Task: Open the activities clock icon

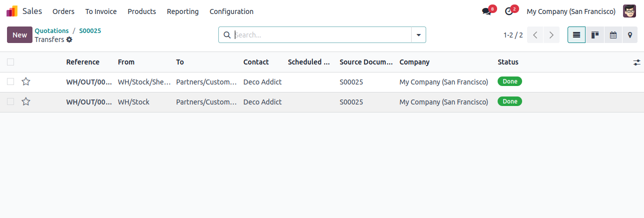Action: (x=509, y=11)
